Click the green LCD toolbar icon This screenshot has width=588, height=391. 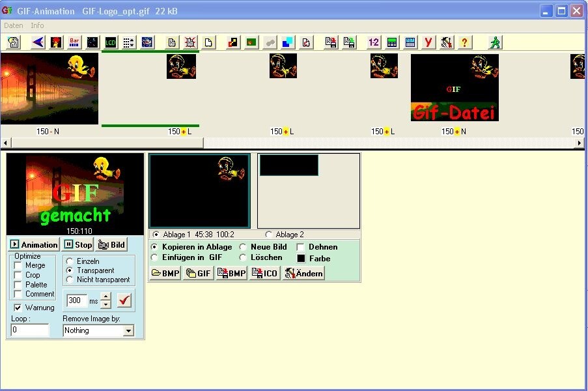(111, 42)
